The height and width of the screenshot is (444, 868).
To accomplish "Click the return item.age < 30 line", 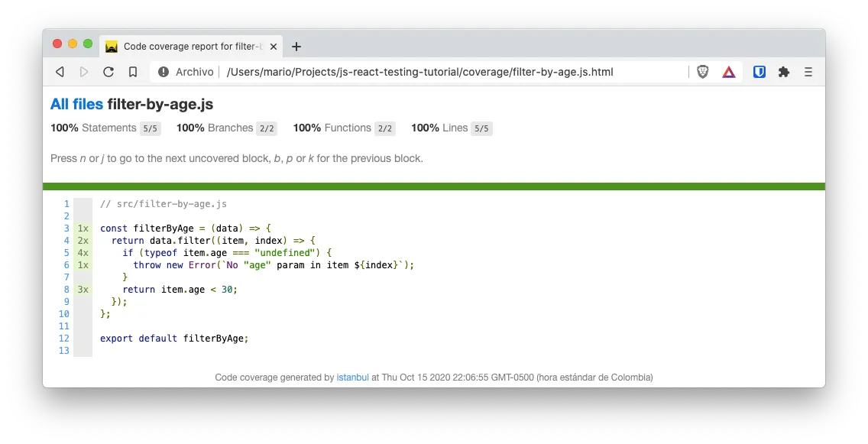I will [x=180, y=290].
